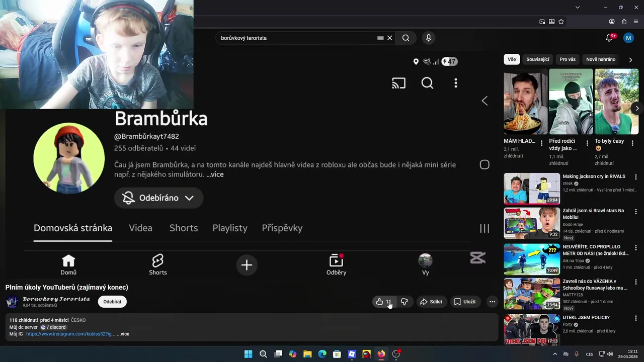Click the Videa tab shown in the video
This screenshot has height=362, width=644.
tap(140, 228)
